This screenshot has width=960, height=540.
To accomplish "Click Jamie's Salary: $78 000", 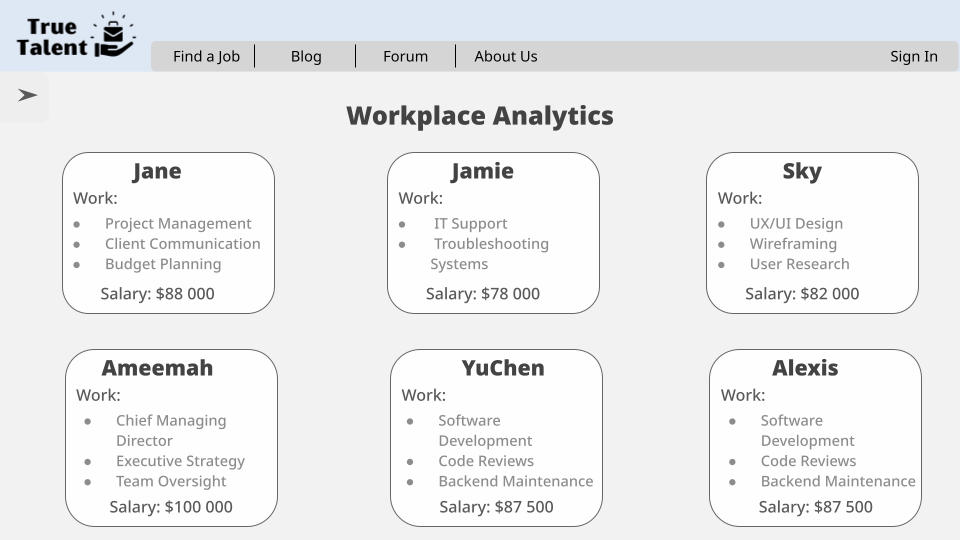I will point(483,294).
